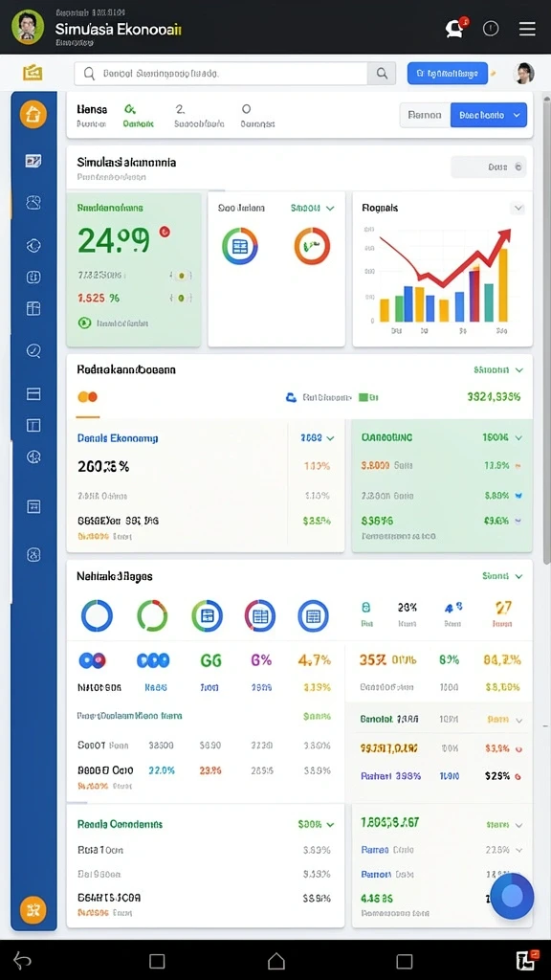The width and height of the screenshot is (551, 980).
Task: Click the orange home icon in sidebar
Action: pos(33,115)
